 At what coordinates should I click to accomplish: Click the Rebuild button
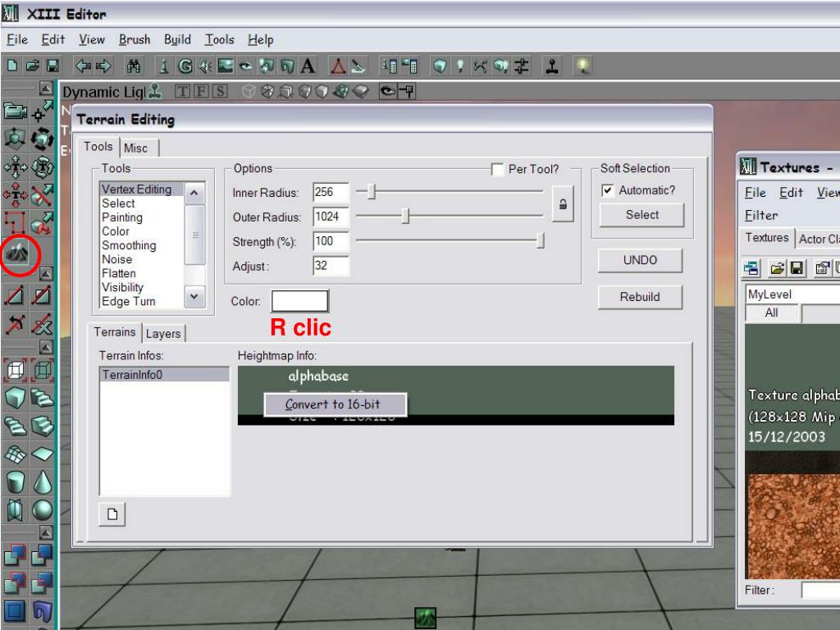tap(640, 297)
